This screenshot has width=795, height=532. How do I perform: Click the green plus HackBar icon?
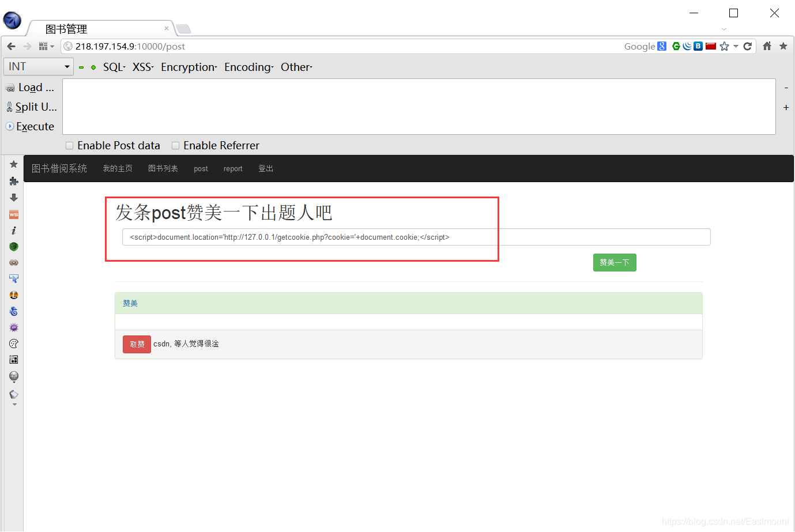coord(93,67)
